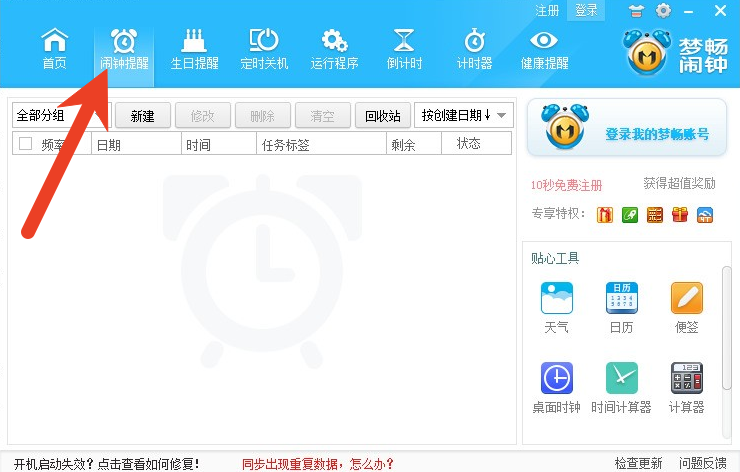Switch to 定时关机 scheduled shutdown
The width and height of the screenshot is (740, 472).
264,50
